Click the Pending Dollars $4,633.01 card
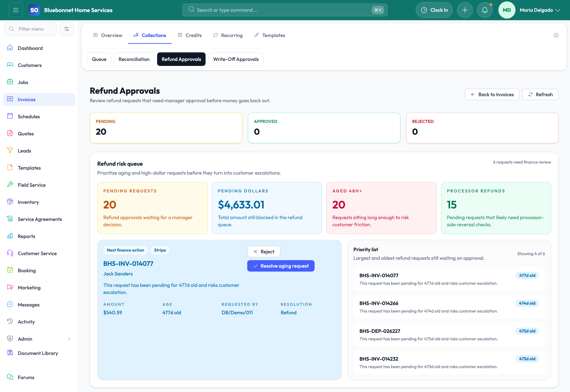 267,208
